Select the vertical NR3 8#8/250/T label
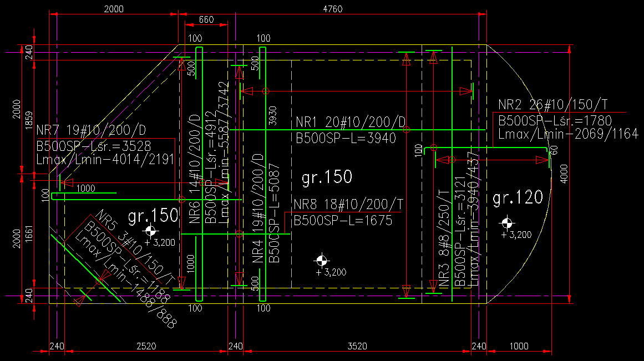 pos(444,238)
